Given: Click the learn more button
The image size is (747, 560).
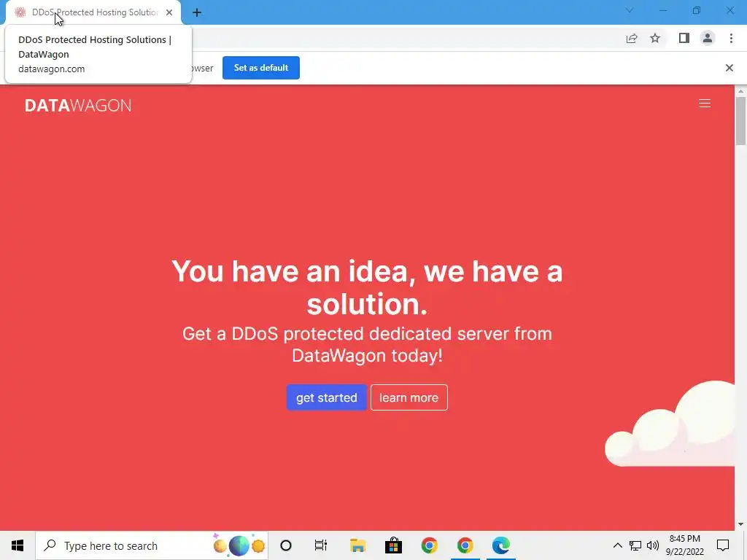Looking at the screenshot, I should [409, 397].
